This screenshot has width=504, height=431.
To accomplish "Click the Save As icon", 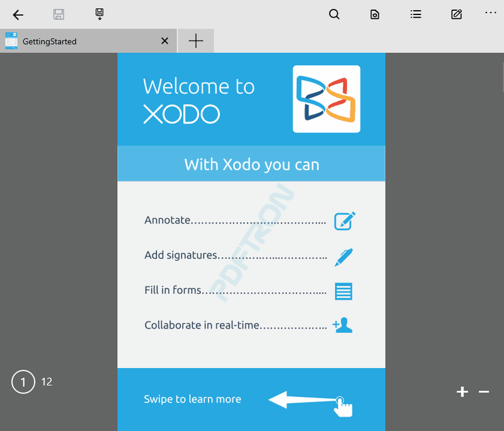I will click(100, 14).
